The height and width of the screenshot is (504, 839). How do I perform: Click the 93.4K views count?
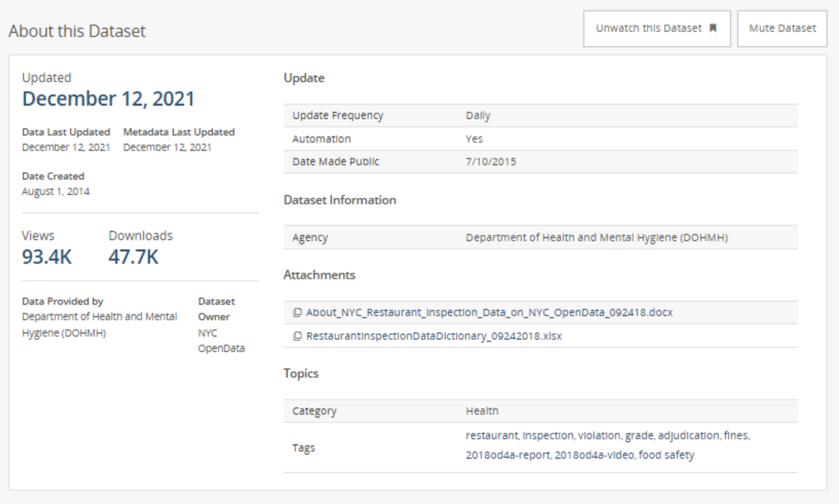[47, 257]
